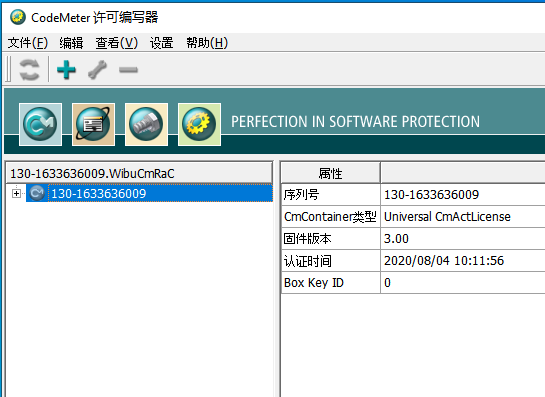Select the 130-1633636009 tree item
The height and width of the screenshot is (397, 545).
99,194
